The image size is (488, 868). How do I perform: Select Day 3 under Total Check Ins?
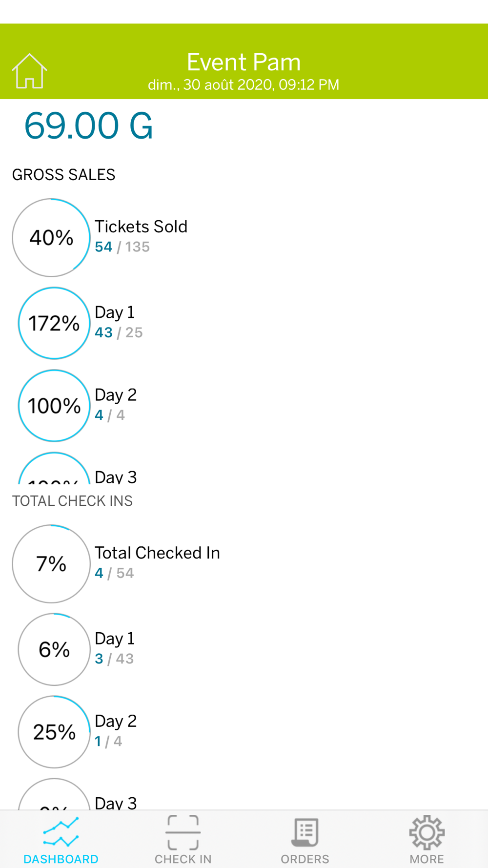[116, 803]
